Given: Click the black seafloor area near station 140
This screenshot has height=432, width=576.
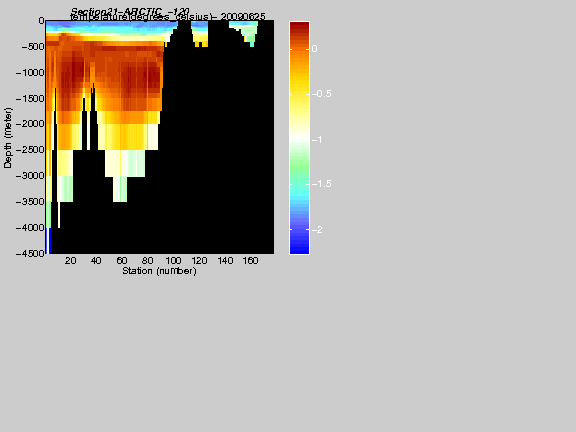Looking at the screenshot, I should point(224,147).
